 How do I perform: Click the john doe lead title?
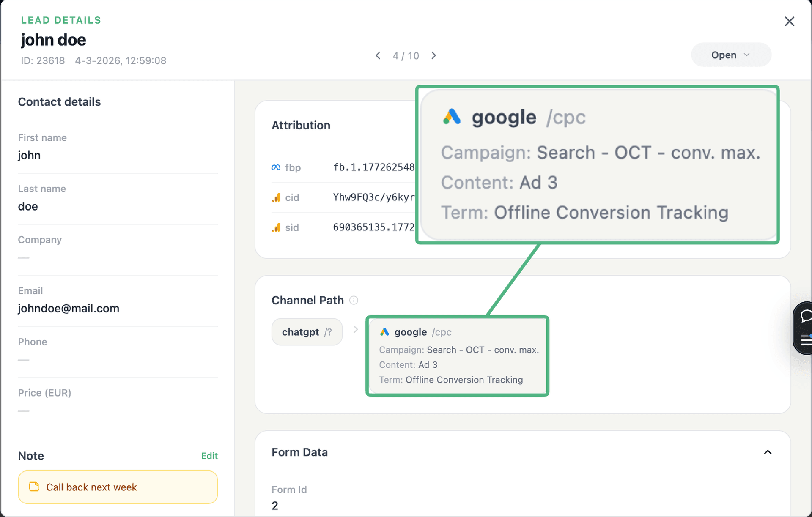click(x=54, y=40)
